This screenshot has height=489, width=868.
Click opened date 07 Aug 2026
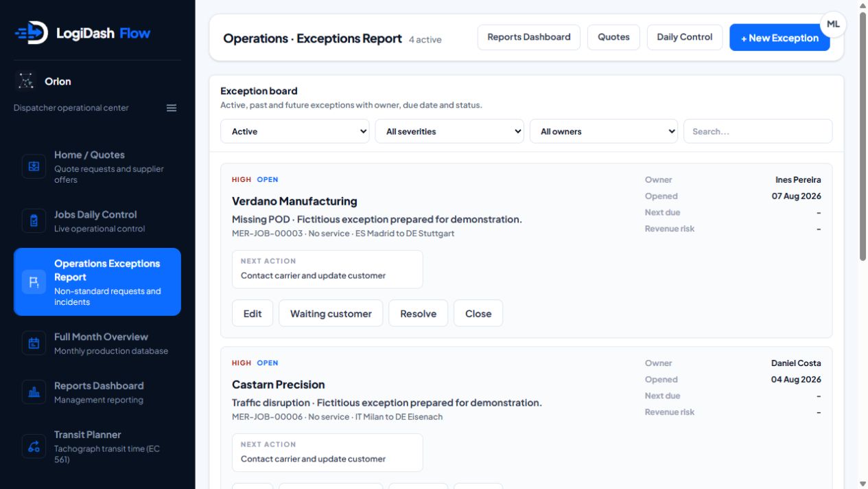(x=796, y=196)
